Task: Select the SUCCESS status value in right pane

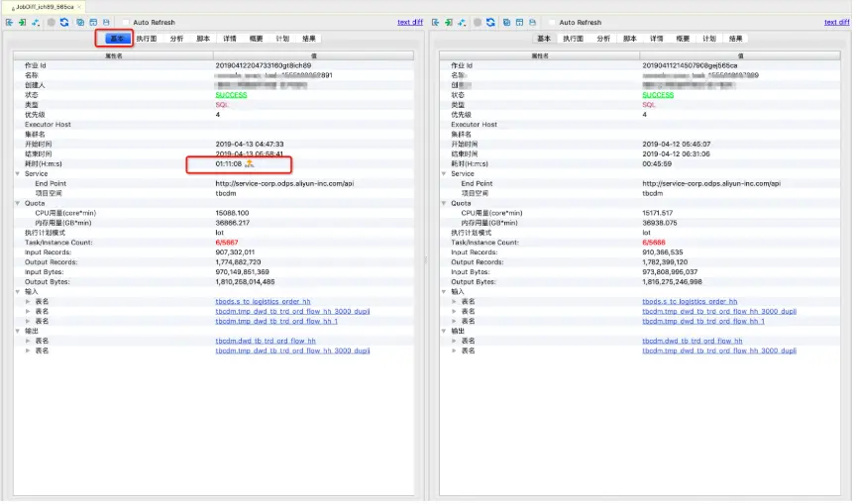Action: pyautogui.click(x=658, y=95)
